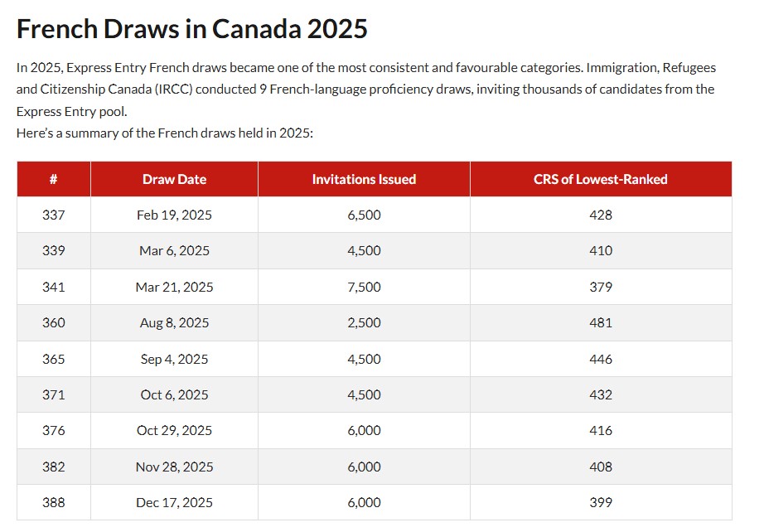Click the "#" column header
764x532 pixels.
(53, 179)
